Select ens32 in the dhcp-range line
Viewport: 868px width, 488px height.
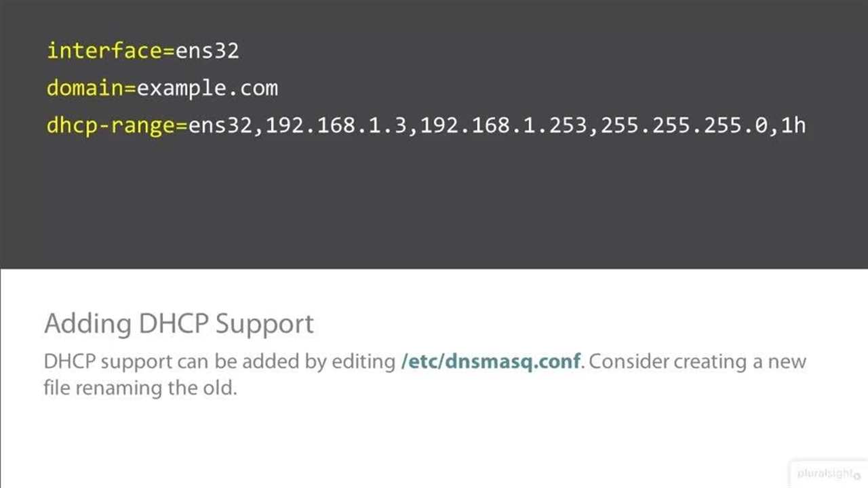[220, 125]
